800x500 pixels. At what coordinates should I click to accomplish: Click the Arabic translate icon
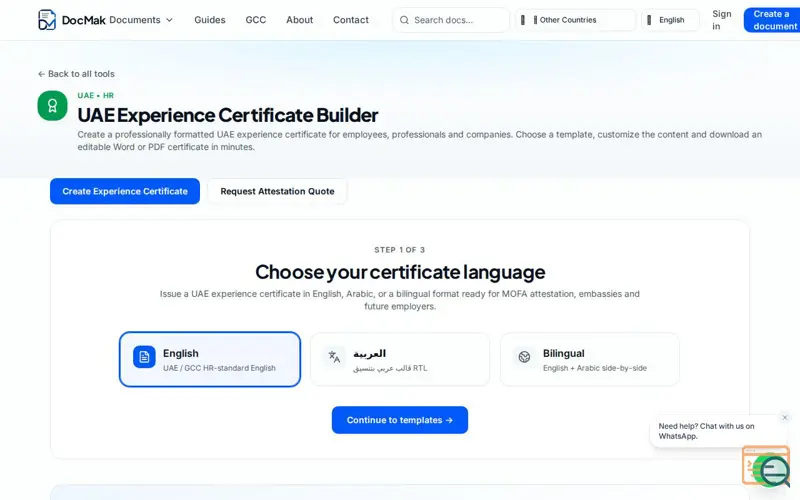pos(334,356)
